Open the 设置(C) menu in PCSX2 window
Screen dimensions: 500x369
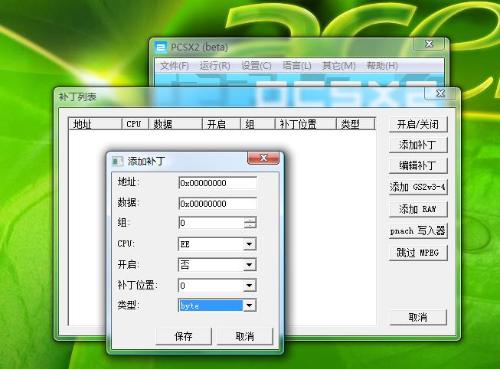(256, 66)
